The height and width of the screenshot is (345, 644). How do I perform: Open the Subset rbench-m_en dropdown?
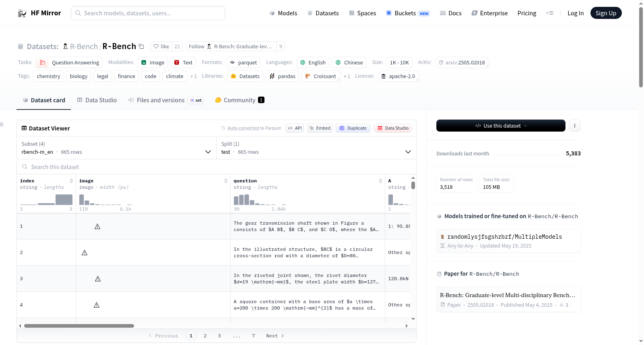[116, 148]
